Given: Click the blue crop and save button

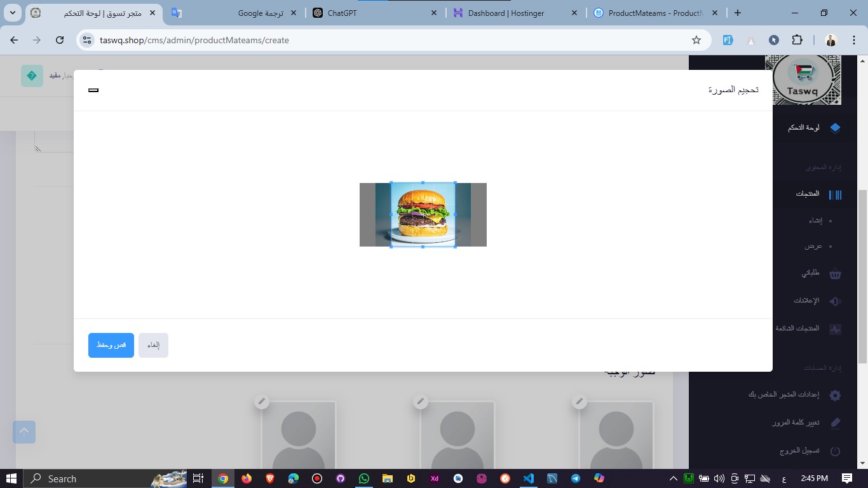Looking at the screenshot, I should (x=111, y=345).
